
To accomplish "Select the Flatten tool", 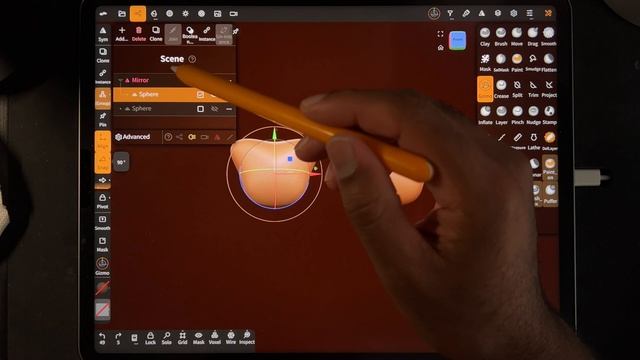I will tap(549, 62).
